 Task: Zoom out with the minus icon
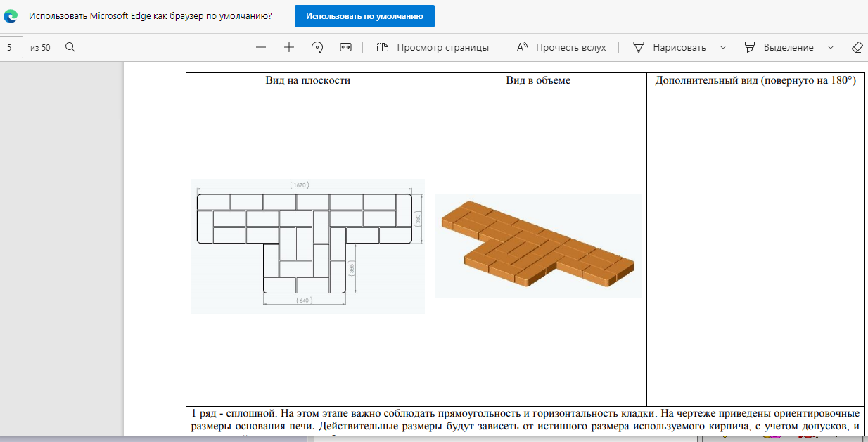[x=261, y=47]
